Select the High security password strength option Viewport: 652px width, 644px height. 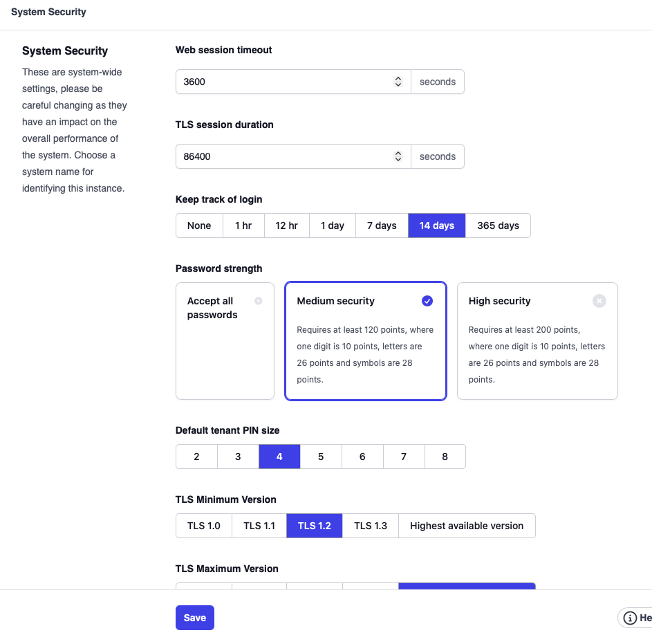537,341
